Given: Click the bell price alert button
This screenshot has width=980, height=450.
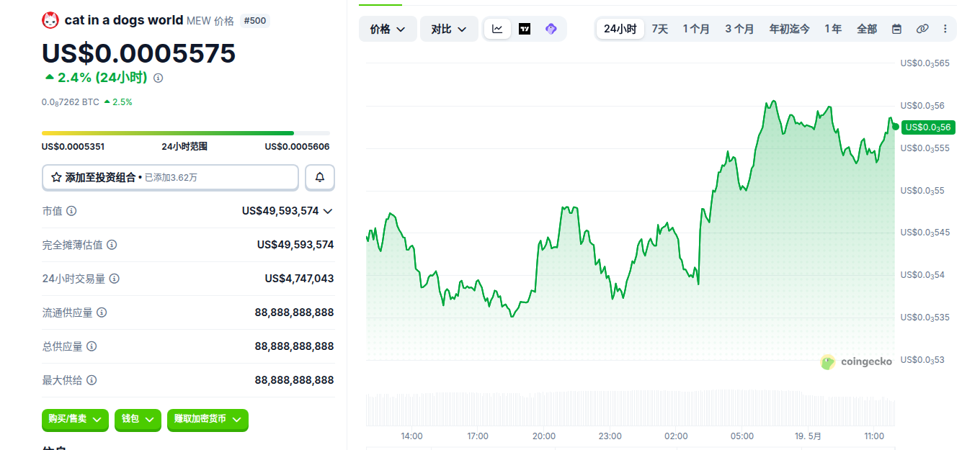Looking at the screenshot, I should click(320, 177).
